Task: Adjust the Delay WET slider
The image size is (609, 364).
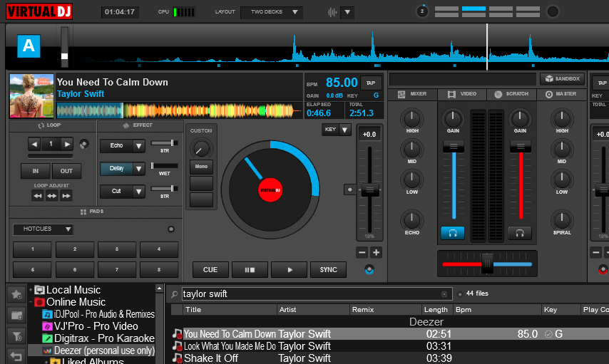Action: pos(165,166)
